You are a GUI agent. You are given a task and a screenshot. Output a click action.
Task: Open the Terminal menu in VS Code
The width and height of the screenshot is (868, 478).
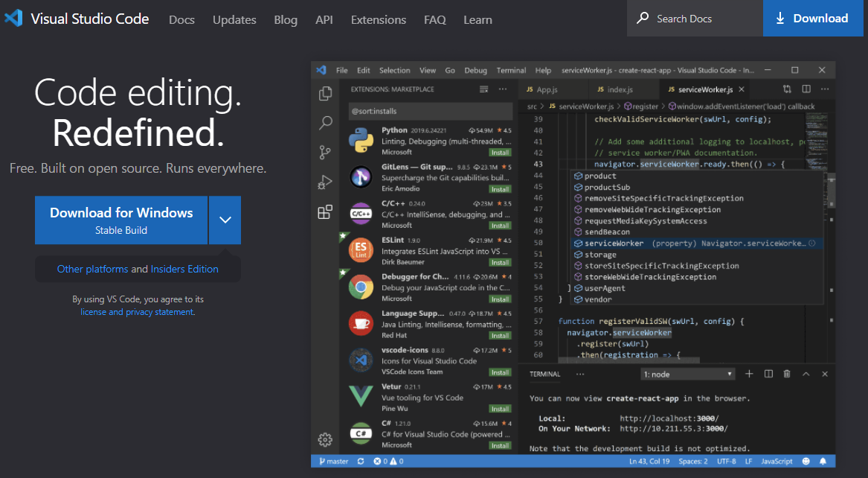511,69
